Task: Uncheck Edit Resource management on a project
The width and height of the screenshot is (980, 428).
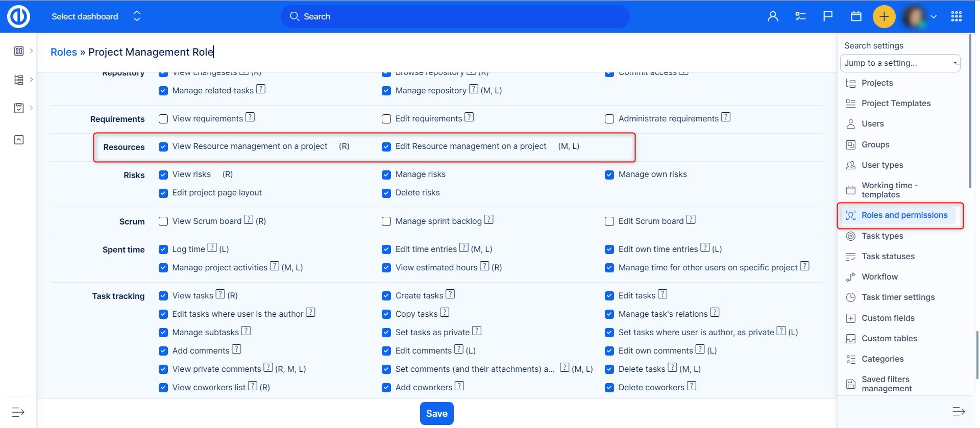Action: 386,147
